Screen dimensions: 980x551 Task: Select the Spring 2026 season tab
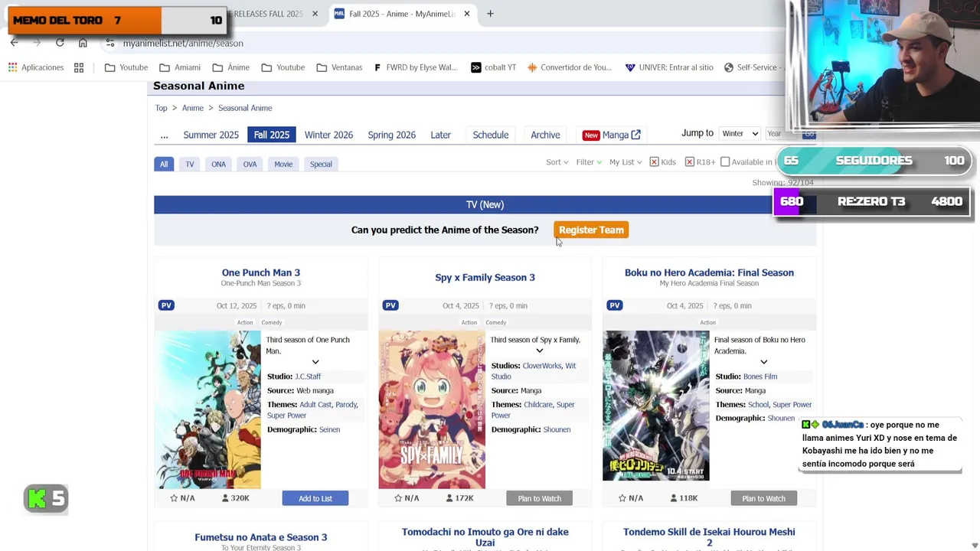click(391, 135)
